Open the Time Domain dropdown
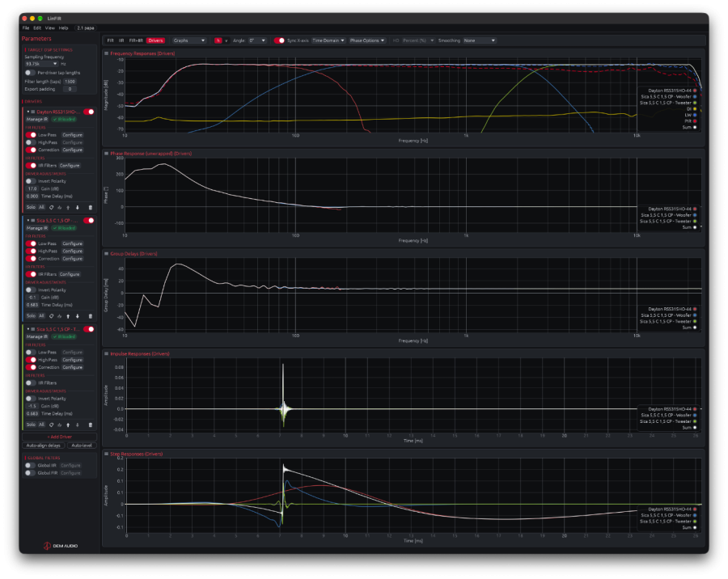Image resolution: width=728 pixels, height=579 pixels. coord(328,40)
